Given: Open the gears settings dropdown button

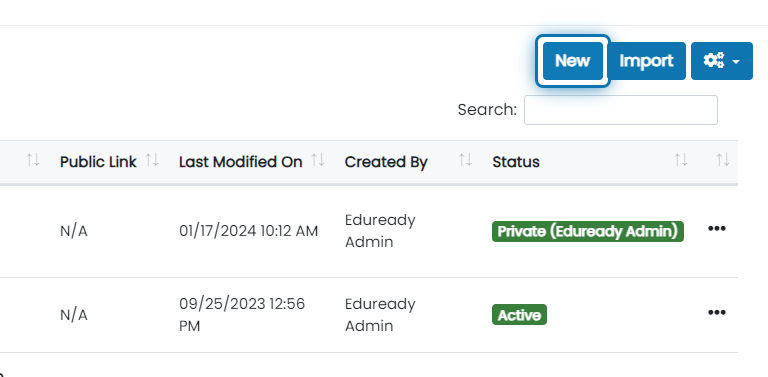Looking at the screenshot, I should 721,61.
